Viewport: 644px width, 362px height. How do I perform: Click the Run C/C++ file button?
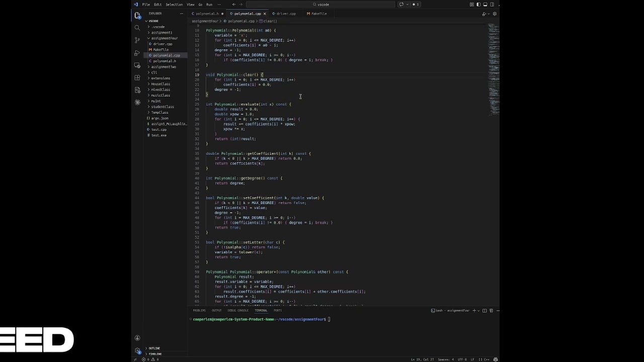484,14
